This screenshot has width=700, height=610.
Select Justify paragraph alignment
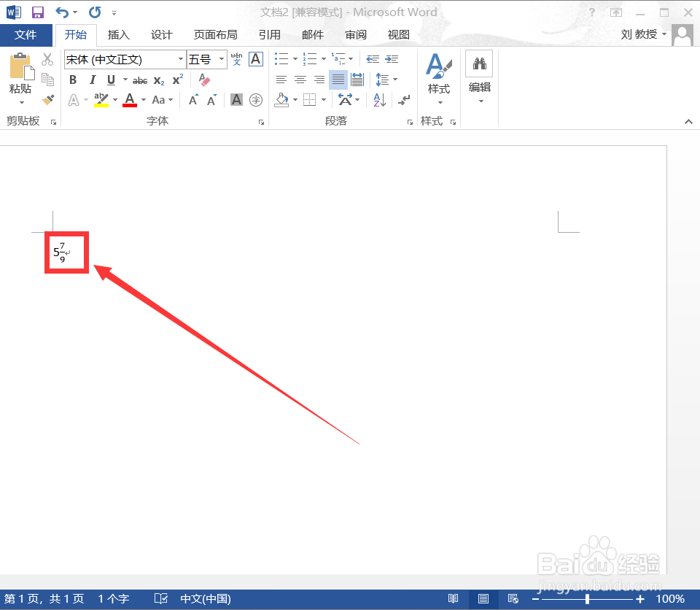click(338, 80)
